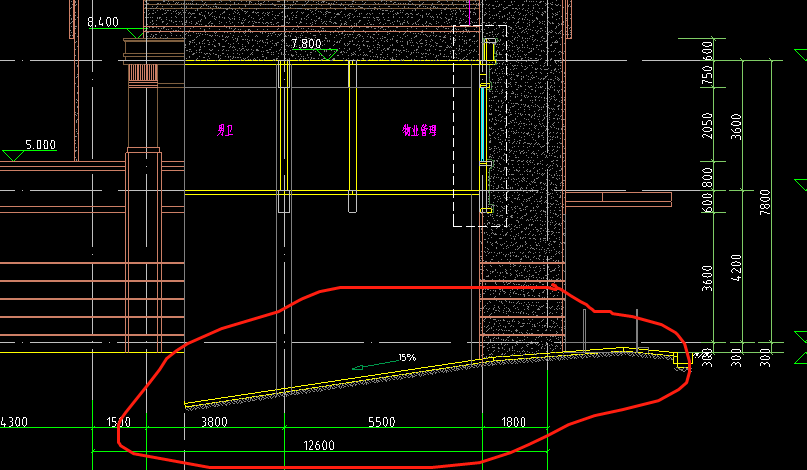Click the 1800 dimension value
The image size is (807, 470).
point(512,423)
